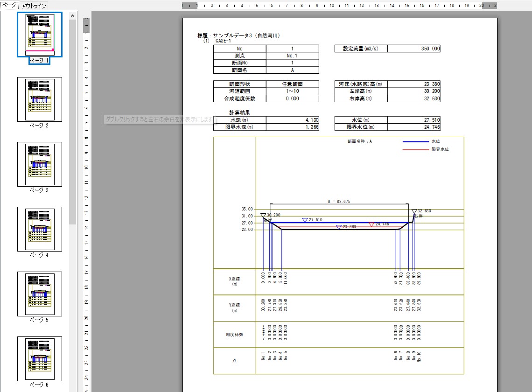The image size is (532, 392).
Task: Click the blue 水位 legend line
Action: [x=415, y=141]
